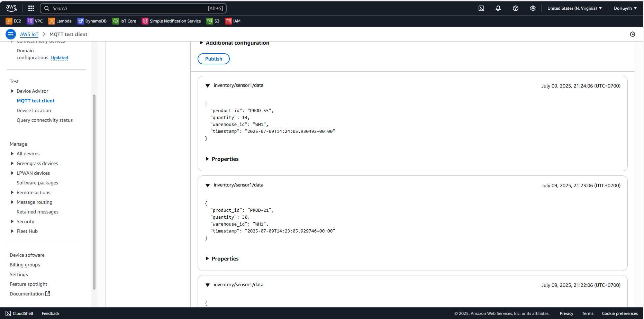Viewport: 644px width, 319px height.
Task: Open settings gear in top bar
Action: tap(533, 8)
